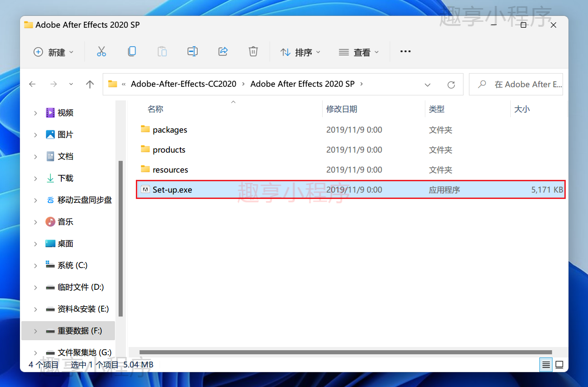
Task: Go up one folder level
Action: point(90,84)
